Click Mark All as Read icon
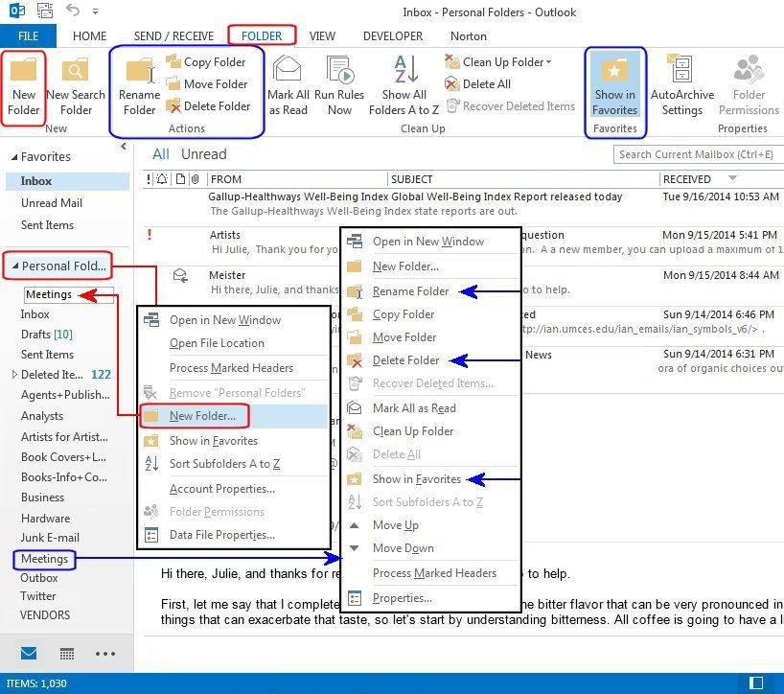Viewport: 784px width, 694px height. (x=288, y=84)
